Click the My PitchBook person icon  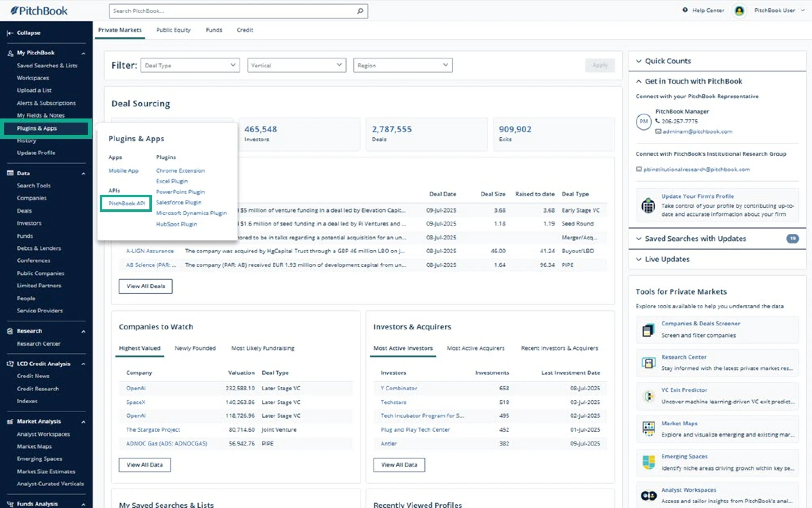click(x=10, y=53)
